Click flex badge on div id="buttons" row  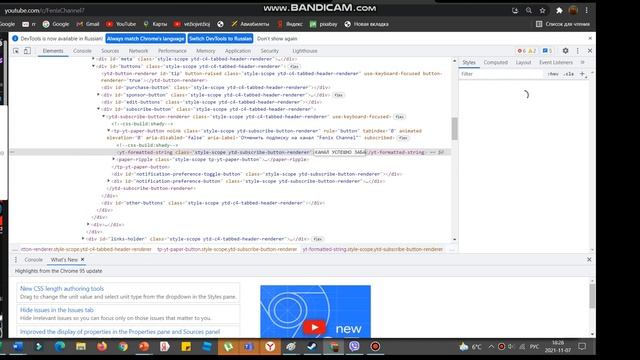294,67
